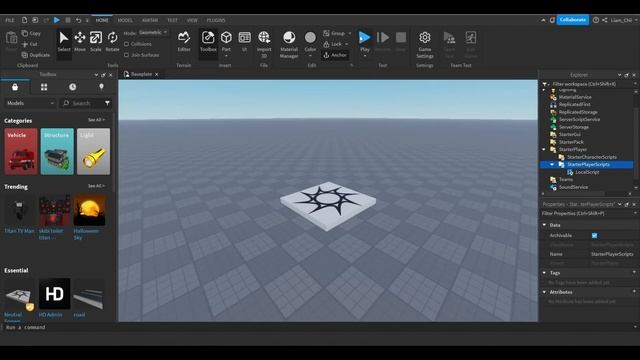Collapse the Data properties section

click(544, 225)
